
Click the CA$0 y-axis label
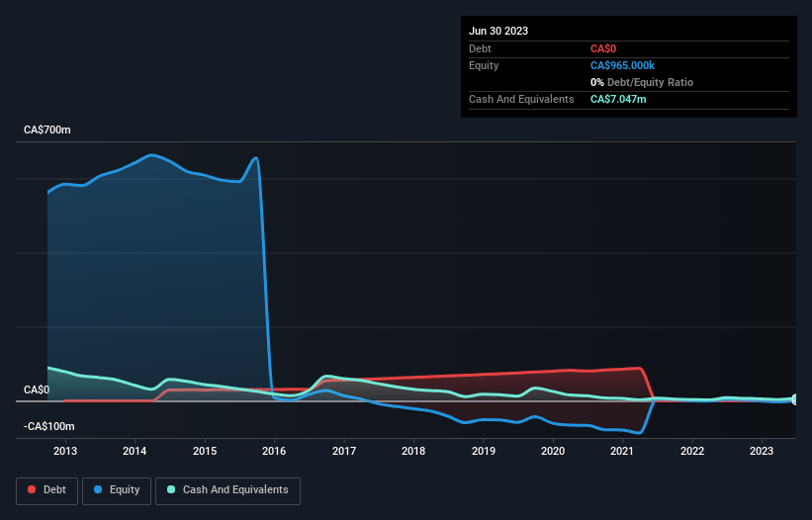37,390
